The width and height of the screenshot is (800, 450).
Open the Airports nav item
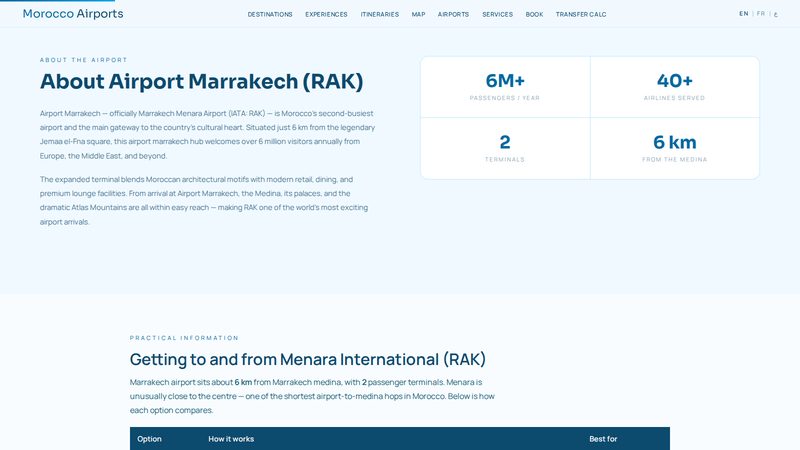[453, 14]
